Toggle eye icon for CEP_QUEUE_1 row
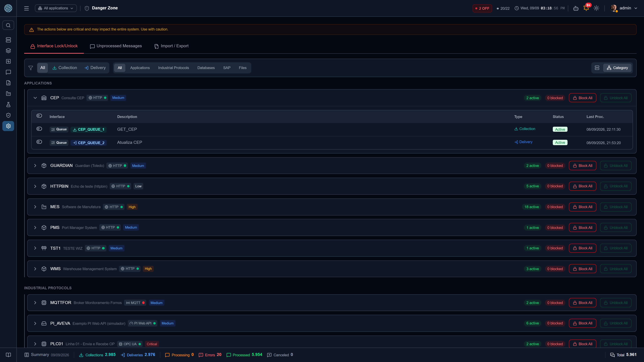 click(x=39, y=129)
